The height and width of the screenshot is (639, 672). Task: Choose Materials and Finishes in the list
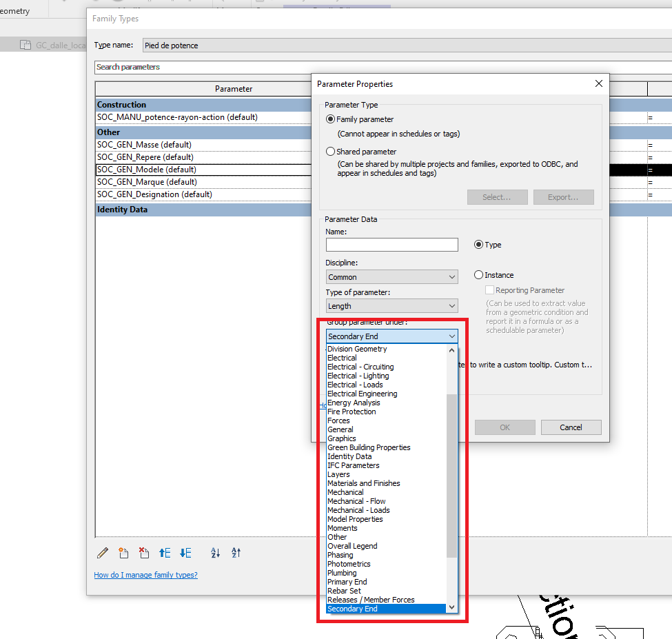(x=363, y=483)
